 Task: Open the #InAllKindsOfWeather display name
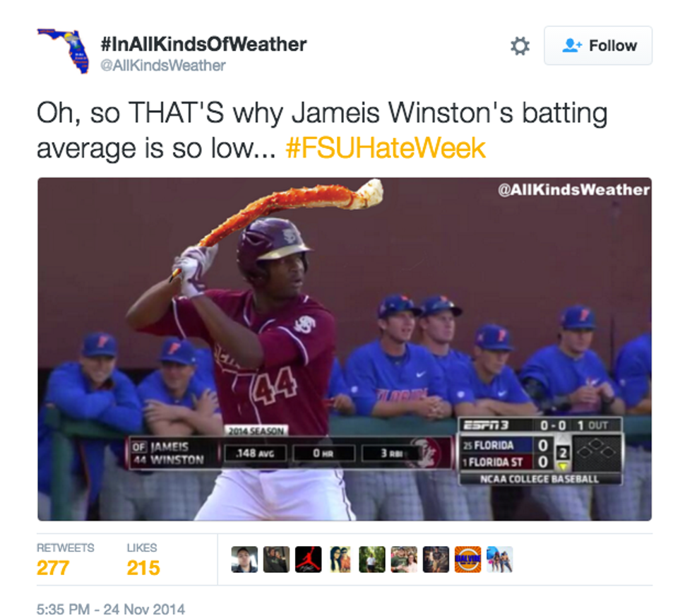click(203, 45)
